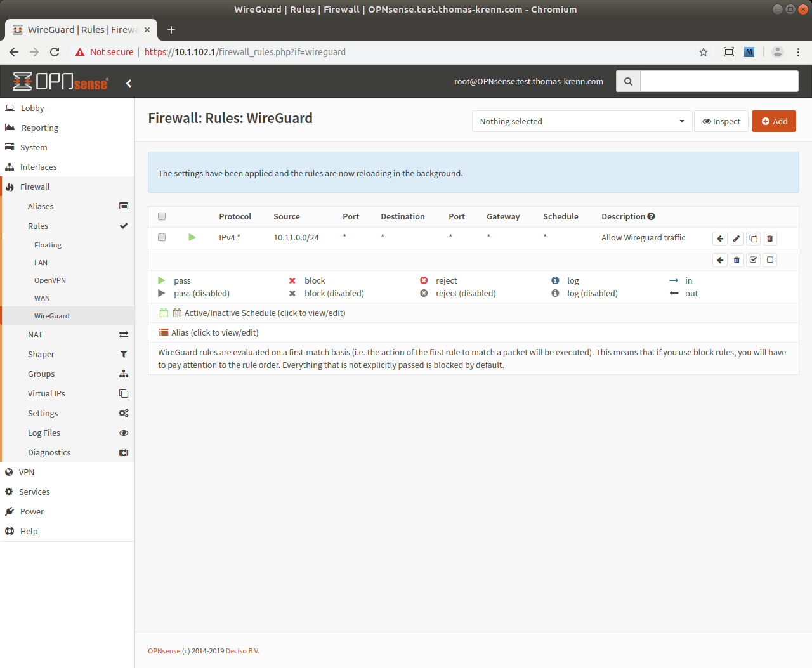Delete the 10.11.0.0/24 rule via row trash icon

click(769, 239)
